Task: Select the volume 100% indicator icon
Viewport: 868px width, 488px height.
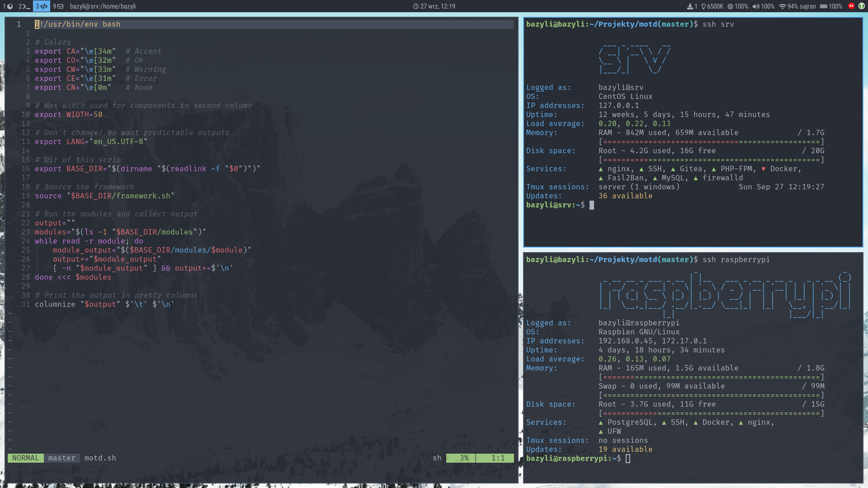Action: tap(752, 6)
